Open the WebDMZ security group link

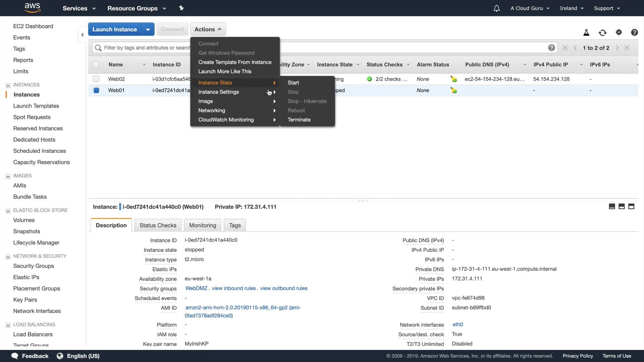[x=196, y=288]
